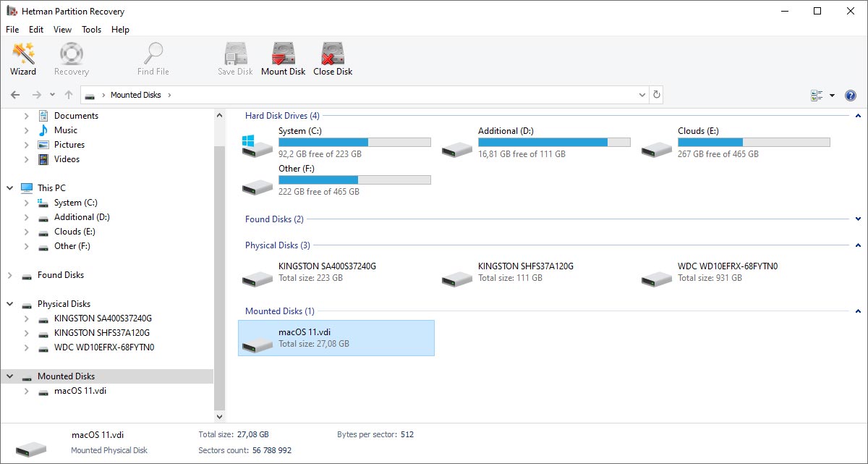Select Clouds (E:) in the tree
Screen dimensions: 868x464
click(x=75, y=232)
